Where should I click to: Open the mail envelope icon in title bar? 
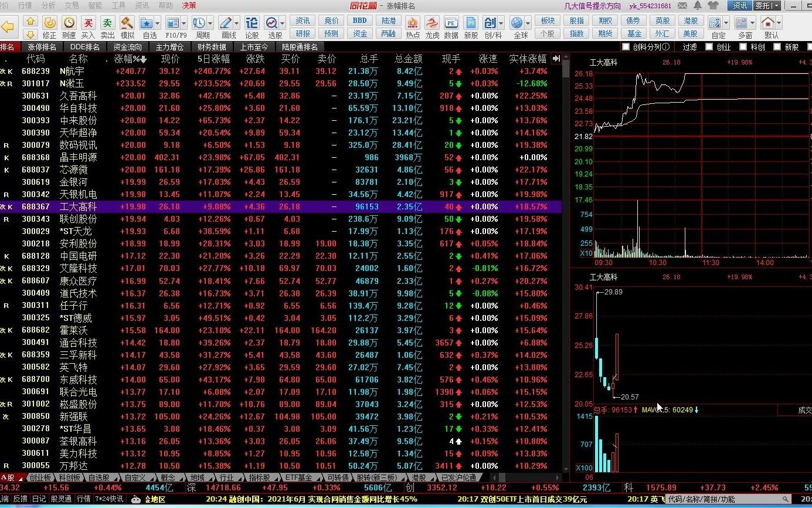[x=682, y=5]
